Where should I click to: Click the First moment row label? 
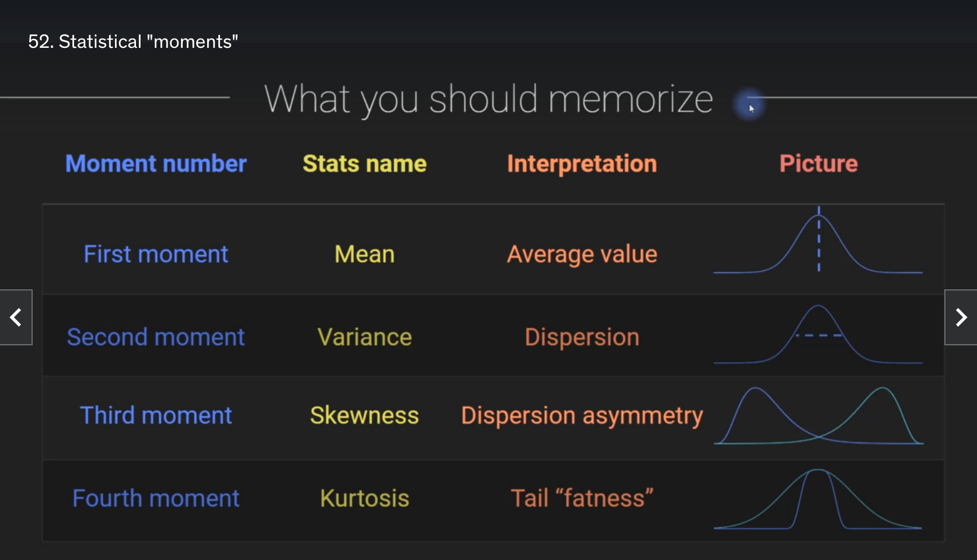point(156,254)
